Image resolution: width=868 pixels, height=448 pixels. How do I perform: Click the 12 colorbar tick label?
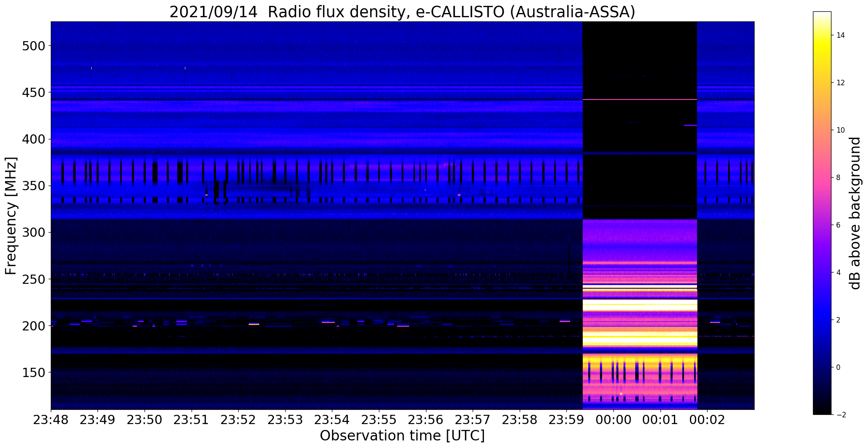point(841,83)
